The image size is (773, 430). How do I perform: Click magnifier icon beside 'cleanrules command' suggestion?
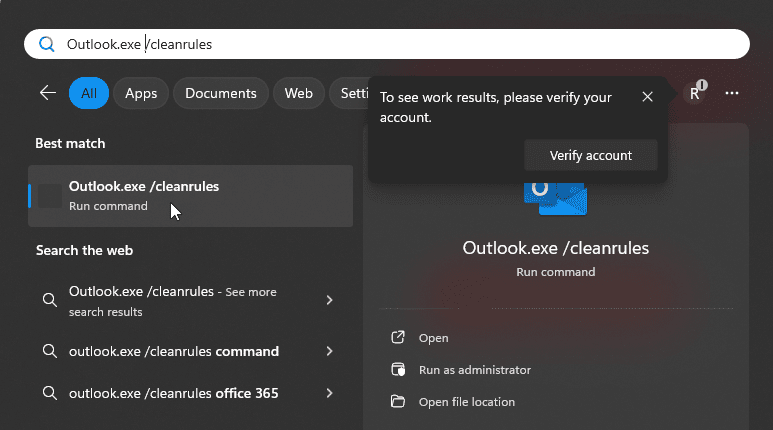[x=49, y=351]
